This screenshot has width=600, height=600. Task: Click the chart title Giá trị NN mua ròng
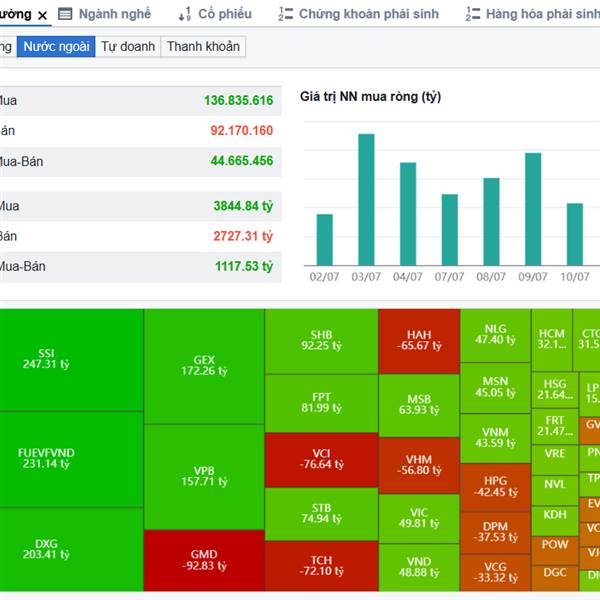click(370, 97)
